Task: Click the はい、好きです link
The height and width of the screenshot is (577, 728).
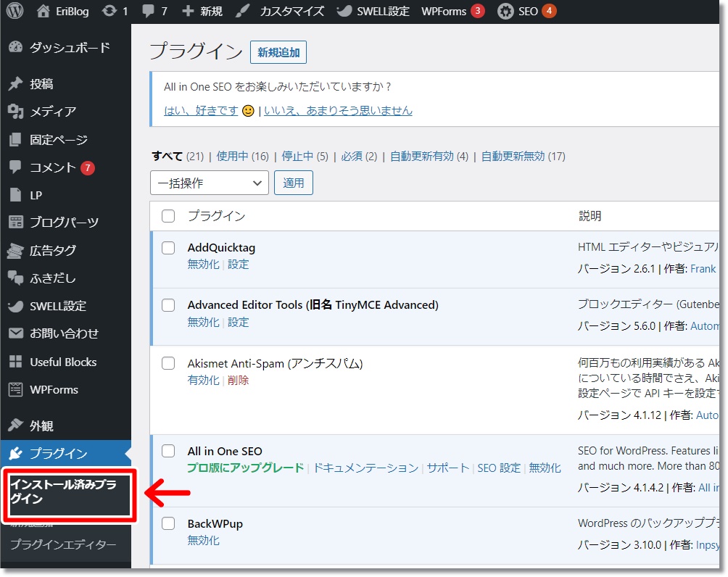Action: click(201, 110)
